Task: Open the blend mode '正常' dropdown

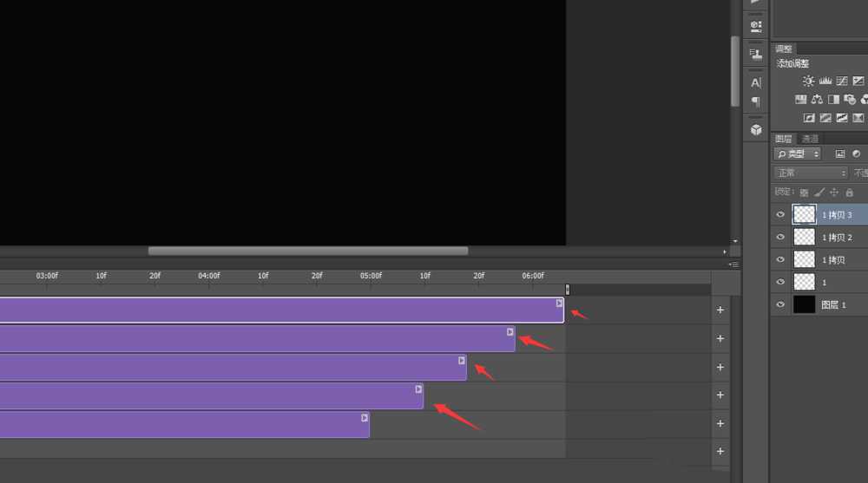Action: coord(811,173)
